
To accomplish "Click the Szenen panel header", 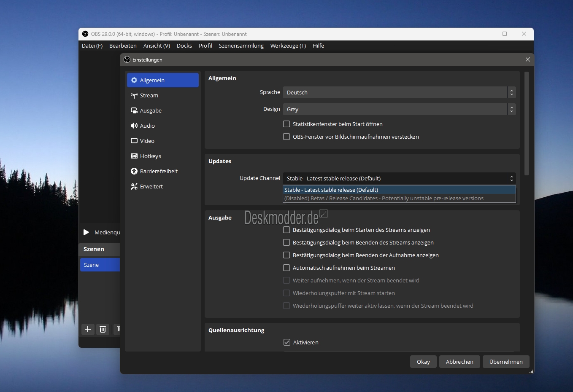I will click(x=100, y=249).
